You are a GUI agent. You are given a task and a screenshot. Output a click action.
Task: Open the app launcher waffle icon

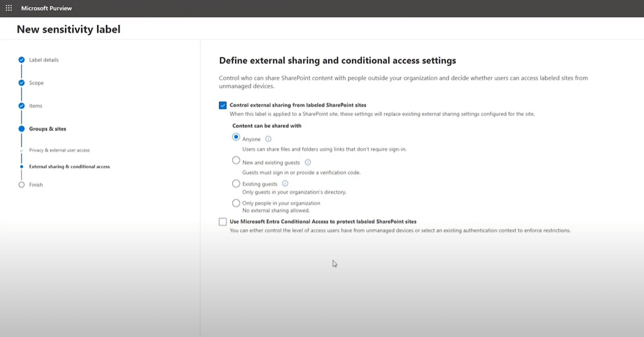pyautogui.click(x=8, y=8)
